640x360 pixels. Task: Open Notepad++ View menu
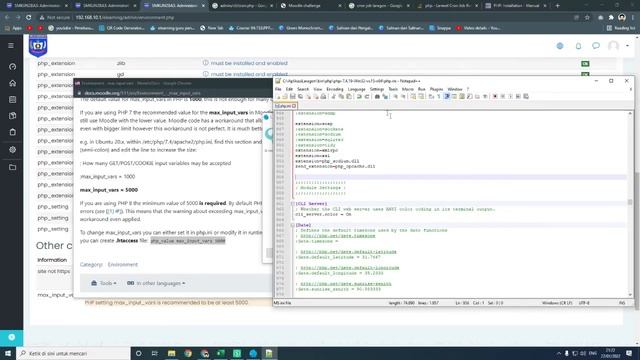(x=318, y=89)
